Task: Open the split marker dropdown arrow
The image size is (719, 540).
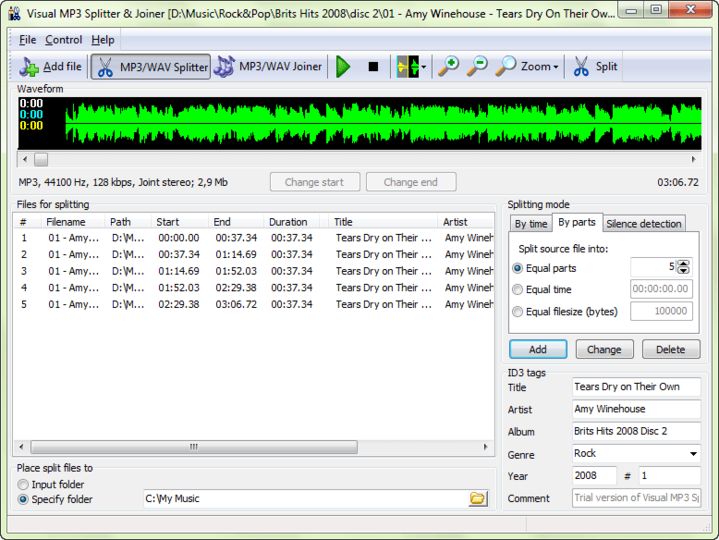Action: click(423, 67)
